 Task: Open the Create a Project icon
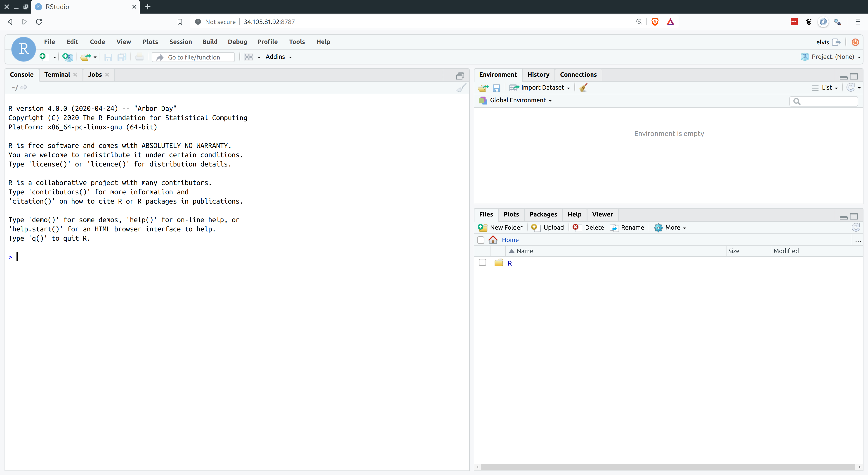click(x=68, y=57)
